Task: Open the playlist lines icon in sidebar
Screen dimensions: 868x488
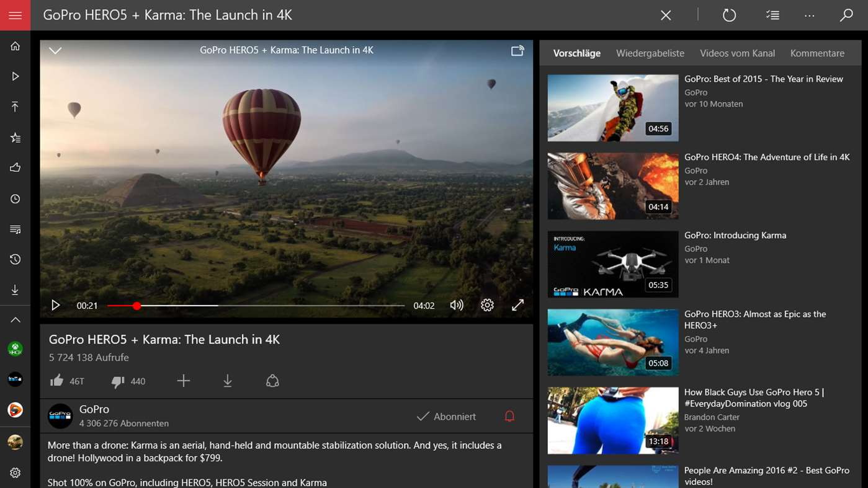Action: 16,229
